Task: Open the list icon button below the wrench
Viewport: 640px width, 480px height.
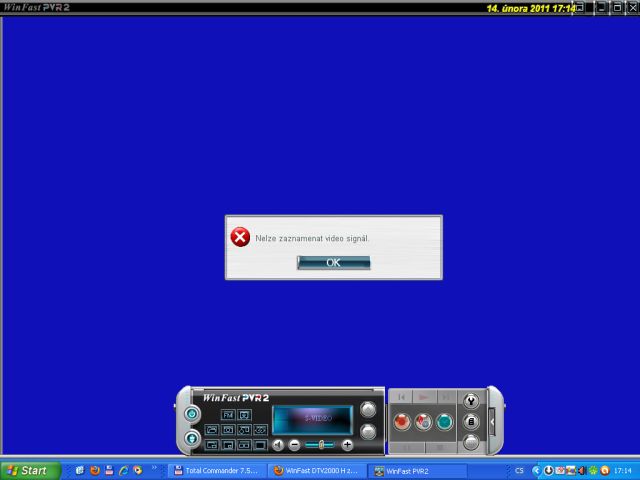Action: click(471, 422)
